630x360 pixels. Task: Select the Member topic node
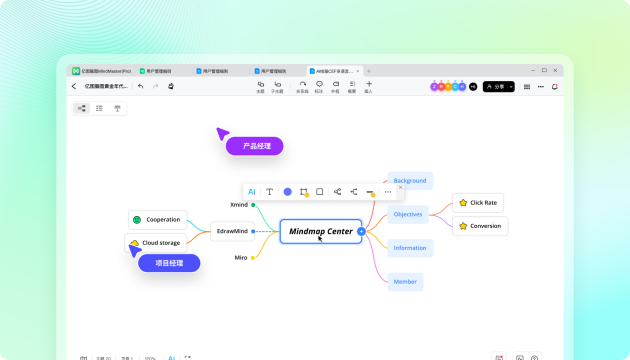tap(405, 282)
